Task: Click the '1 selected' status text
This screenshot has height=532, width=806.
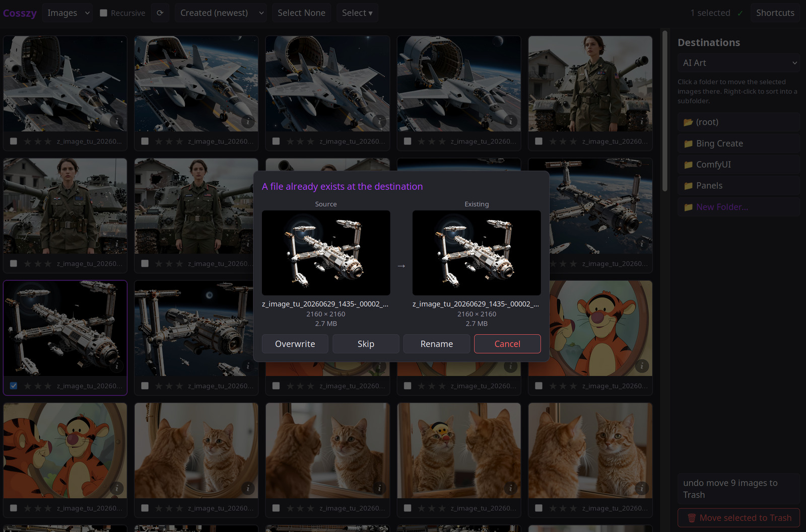Action: pyautogui.click(x=710, y=13)
